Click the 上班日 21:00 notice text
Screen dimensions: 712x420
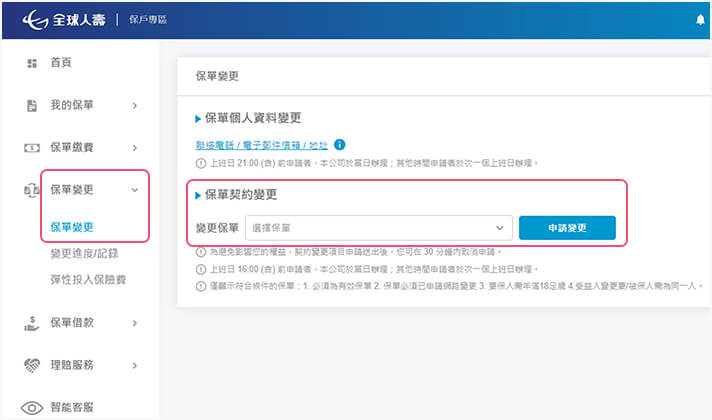point(373,163)
